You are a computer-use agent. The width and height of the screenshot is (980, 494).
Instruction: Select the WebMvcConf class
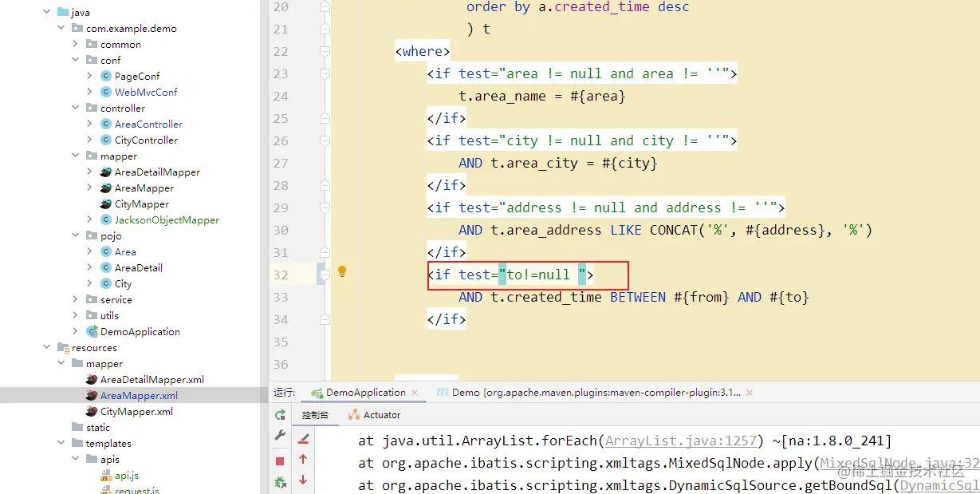coord(146,93)
